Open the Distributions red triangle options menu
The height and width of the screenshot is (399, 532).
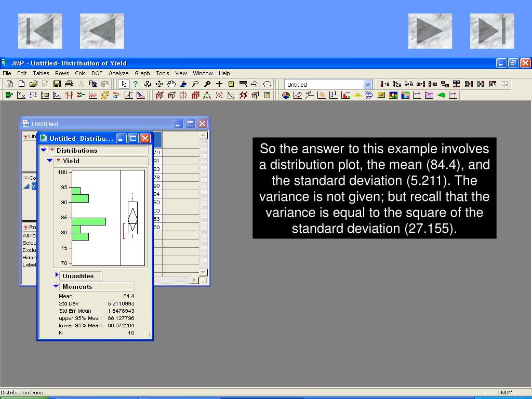[x=52, y=150]
